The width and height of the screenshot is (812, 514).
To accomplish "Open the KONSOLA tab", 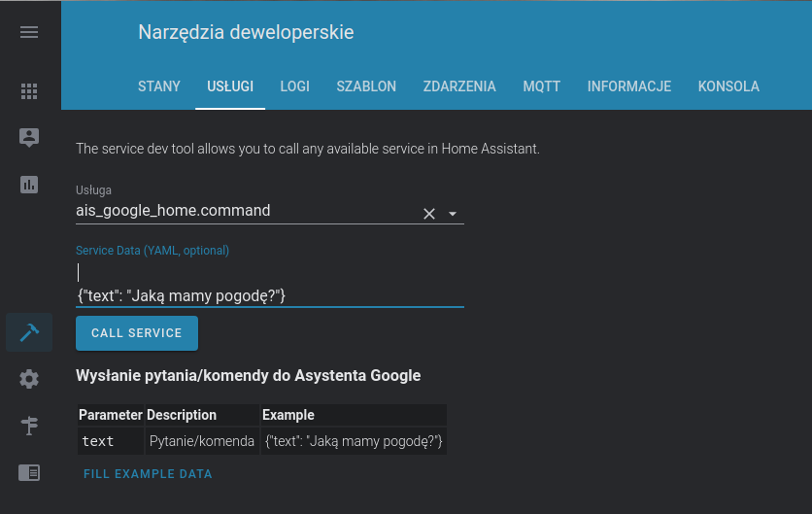I will point(728,86).
